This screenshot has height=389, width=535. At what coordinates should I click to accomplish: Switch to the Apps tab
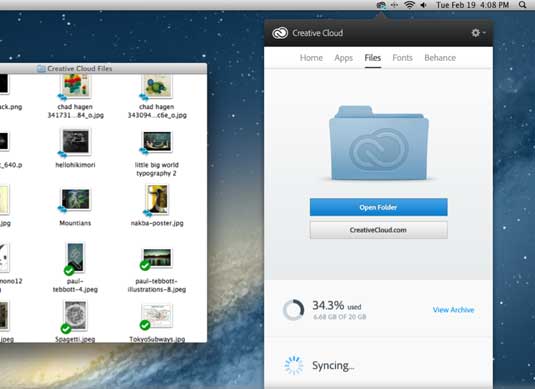pyautogui.click(x=344, y=58)
